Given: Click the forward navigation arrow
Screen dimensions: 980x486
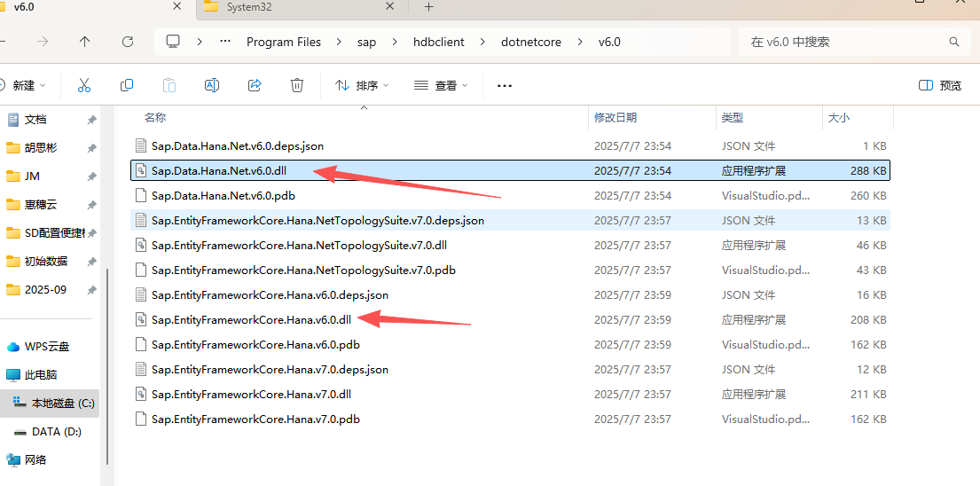Looking at the screenshot, I should 43,42.
